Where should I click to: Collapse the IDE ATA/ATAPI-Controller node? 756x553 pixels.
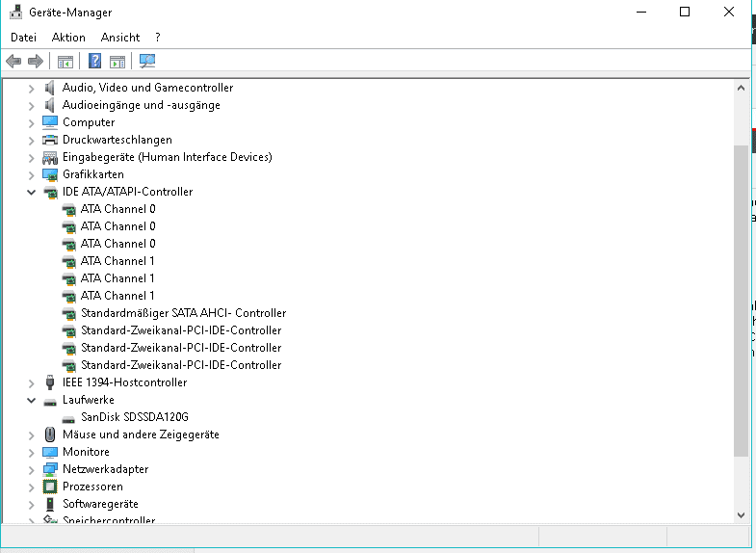(32, 193)
